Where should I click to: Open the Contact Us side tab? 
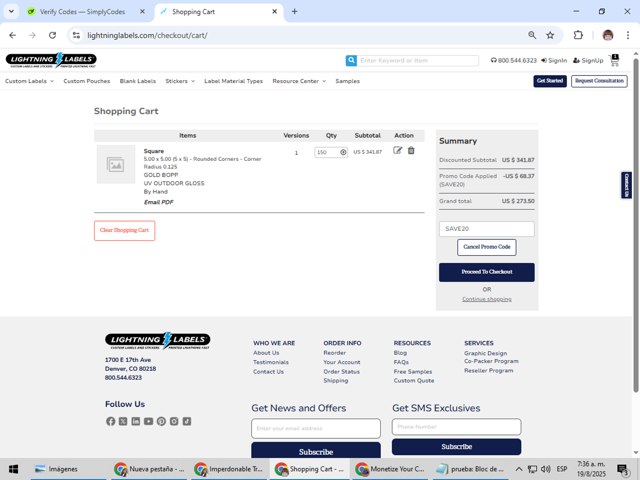click(626, 185)
